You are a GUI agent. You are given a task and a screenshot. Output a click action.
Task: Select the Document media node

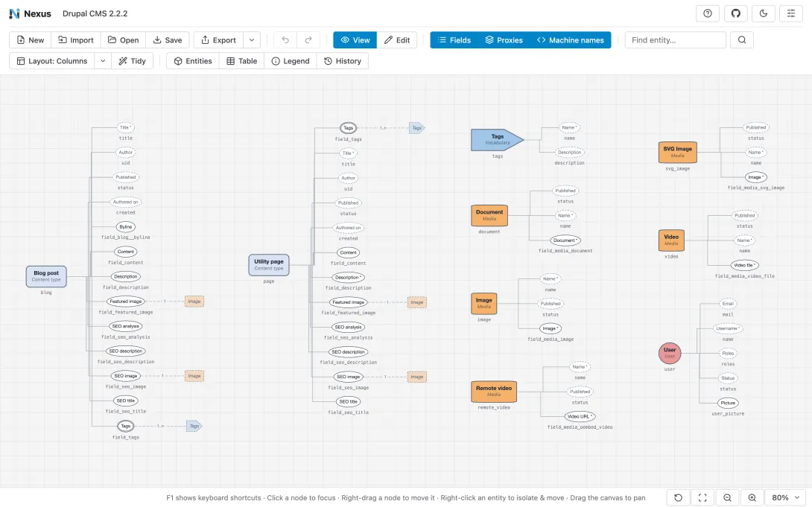pos(489,215)
